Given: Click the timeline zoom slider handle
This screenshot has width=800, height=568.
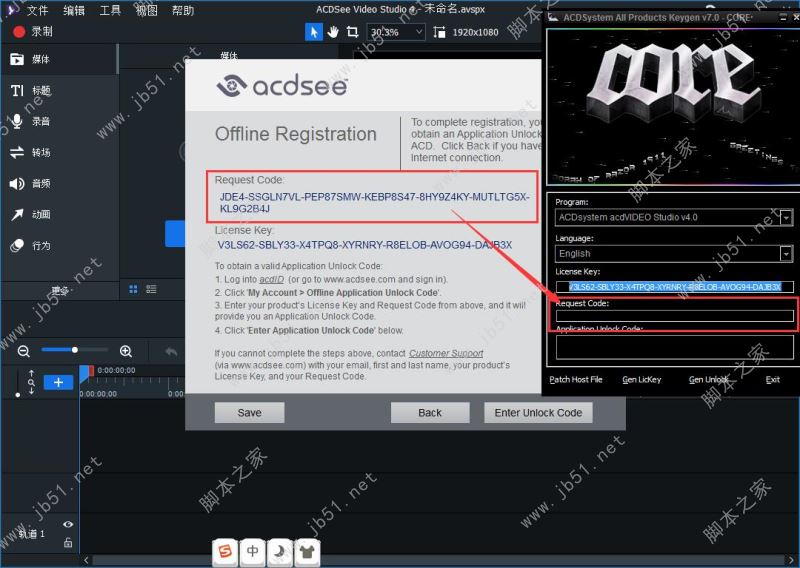Looking at the screenshot, I should 74,350.
